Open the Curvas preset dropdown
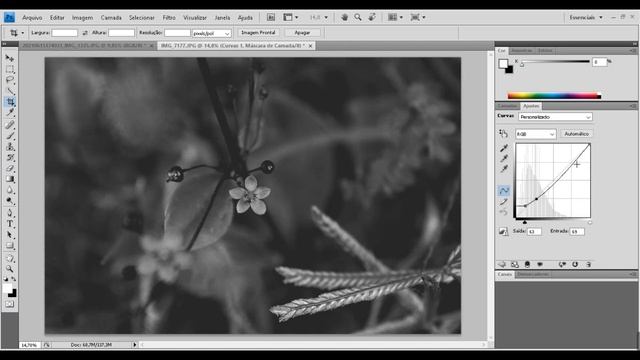This screenshot has width=640, height=360. (x=555, y=117)
